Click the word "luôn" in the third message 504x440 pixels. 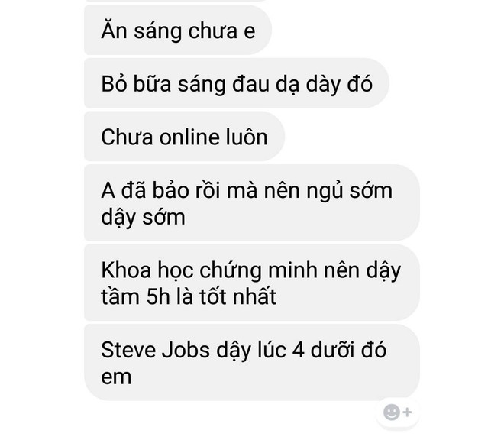click(247, 137)
